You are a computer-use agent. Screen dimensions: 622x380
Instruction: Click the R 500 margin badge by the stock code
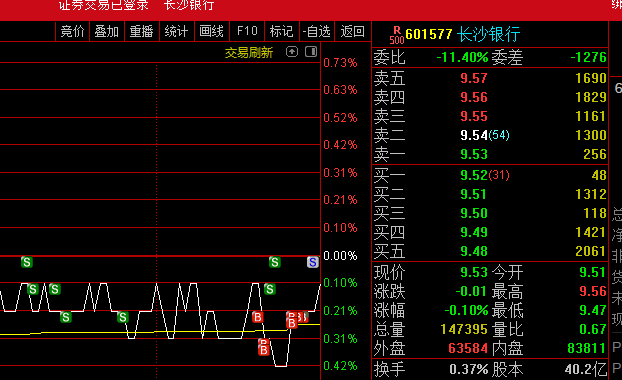[x=397, y=35]
